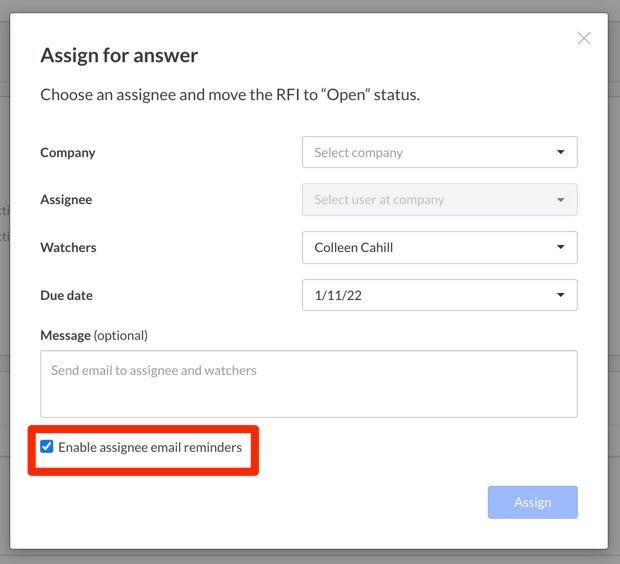Click the Due date field label
620x564 pixels.
click(66, 295)
